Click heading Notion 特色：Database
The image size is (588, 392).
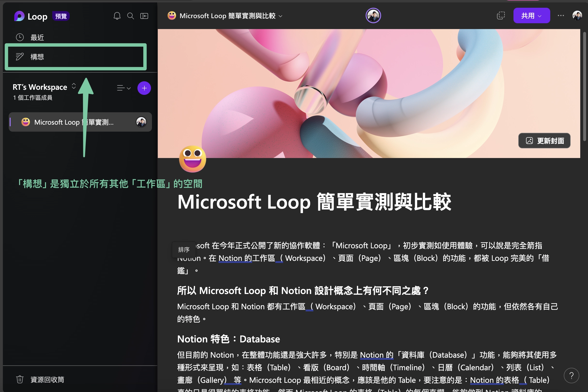tap(228, 339)
